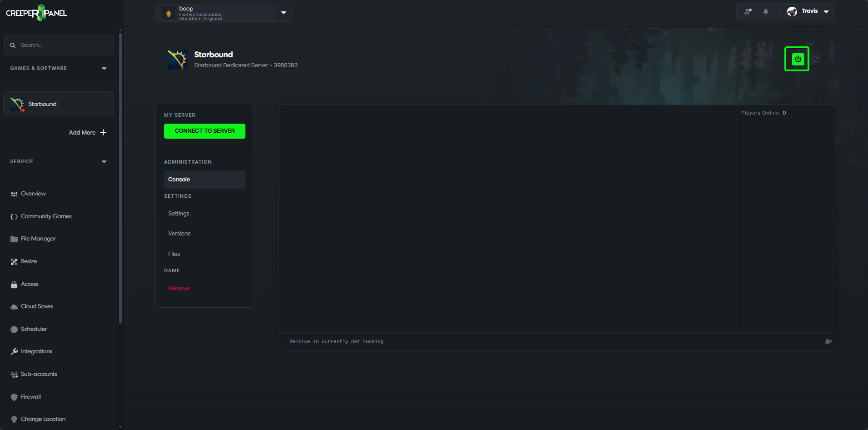
Task: Click the Overview grid icon
Action: coord(14,194)
